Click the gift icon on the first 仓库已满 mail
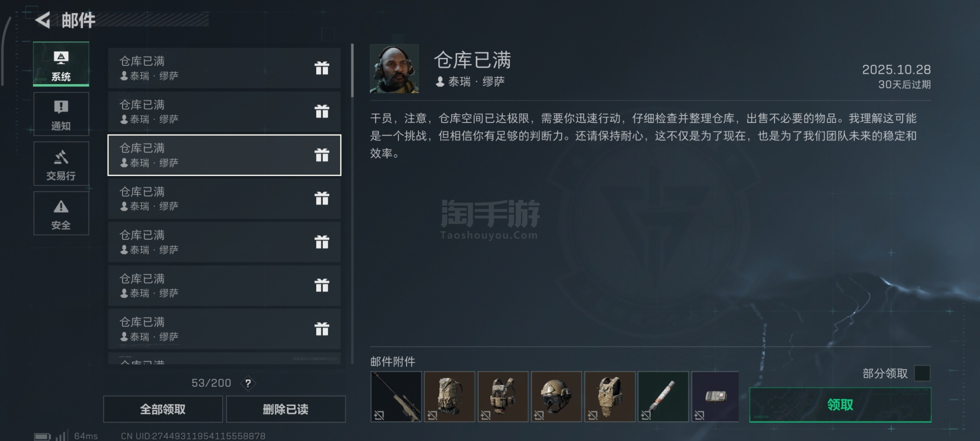Image resolution: width=980 pixels, height=441 pixels. pyautogui.click(x=322, y=68)
